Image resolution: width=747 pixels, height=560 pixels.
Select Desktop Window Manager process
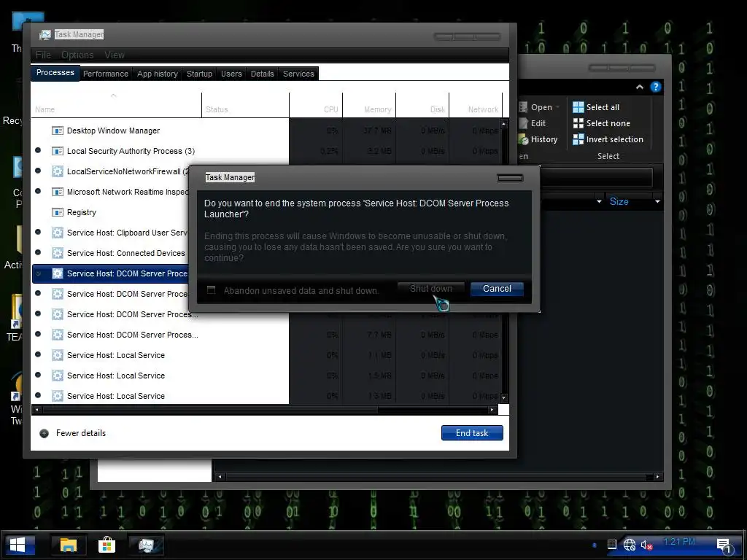click(x=113, y=131)
